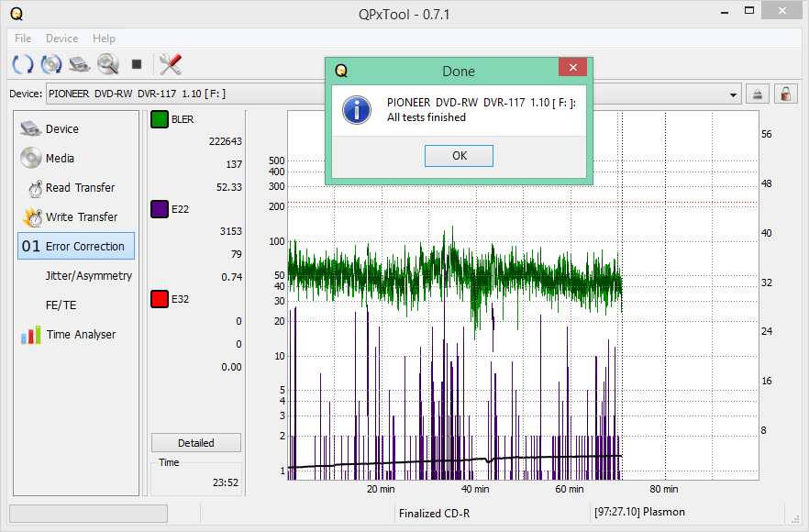The image size is (809, 532).
Task: Show the Jitter/Asymmetry page
Action: pyautogui.click(x=76, y=275)
